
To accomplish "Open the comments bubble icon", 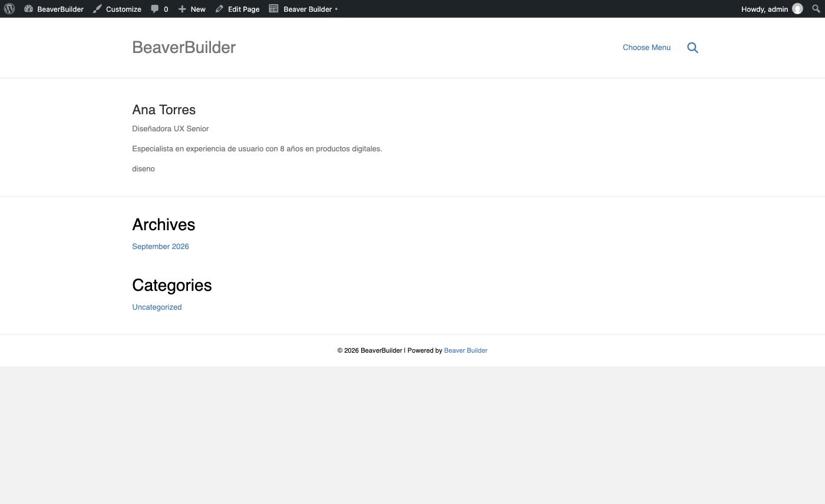I will pos(155,9).
